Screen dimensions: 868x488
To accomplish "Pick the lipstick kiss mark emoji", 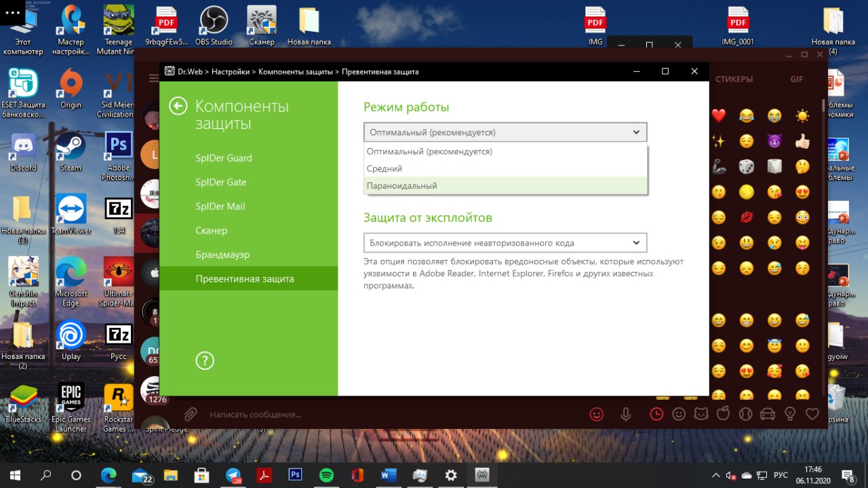I will pos(746,217).
